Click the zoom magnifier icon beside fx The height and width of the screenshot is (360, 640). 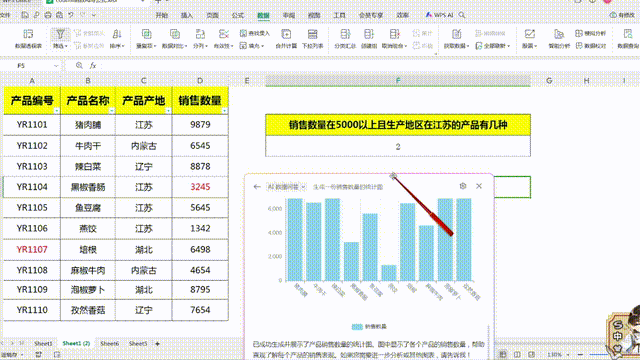[x=79, y=65]
